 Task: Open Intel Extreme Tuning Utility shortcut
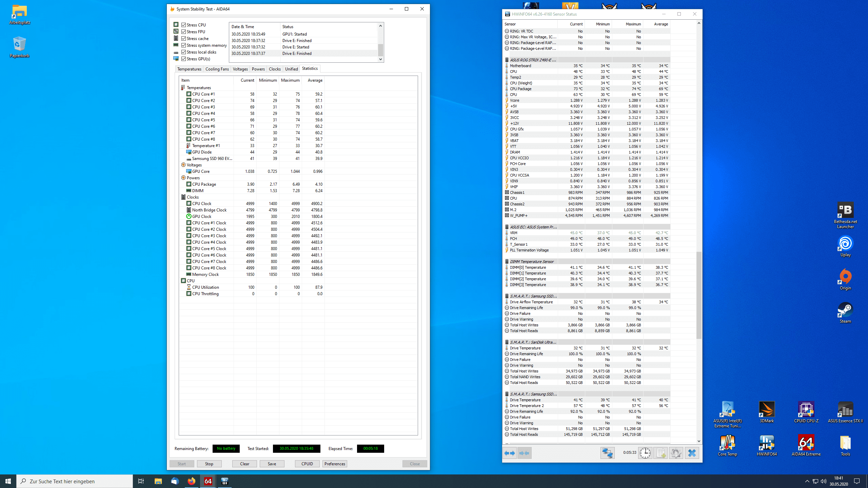727,415
